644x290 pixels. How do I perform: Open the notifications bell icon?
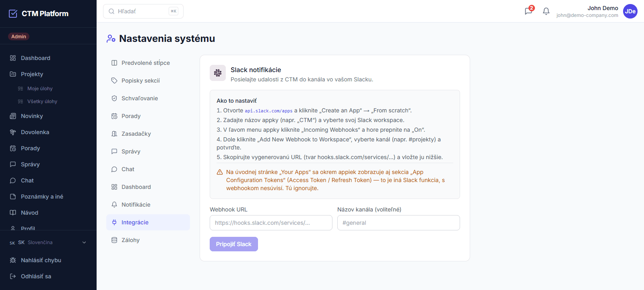click(546, 11)
